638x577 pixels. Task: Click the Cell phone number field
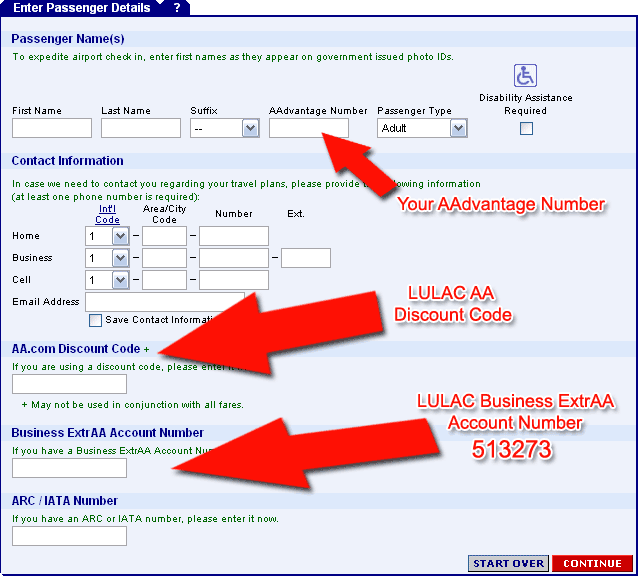point(234,280)
